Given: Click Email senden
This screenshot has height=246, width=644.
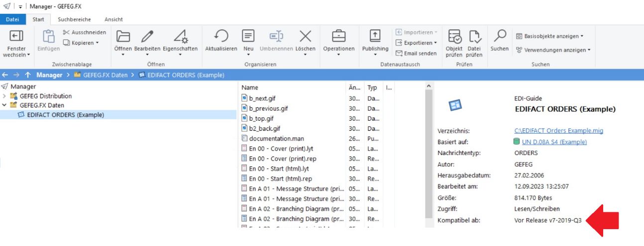Looking at the screenshot, I should tap(417, 53).
